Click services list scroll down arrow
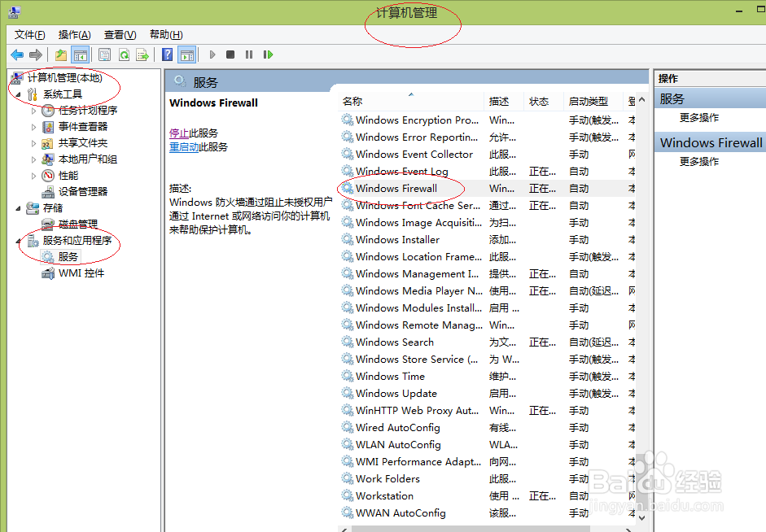This screenshot has width=766, height=532. coord(642,518)
